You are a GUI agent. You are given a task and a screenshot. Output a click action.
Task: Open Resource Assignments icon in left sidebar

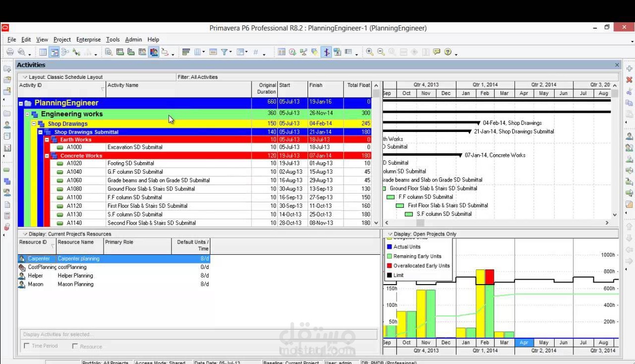7,192
